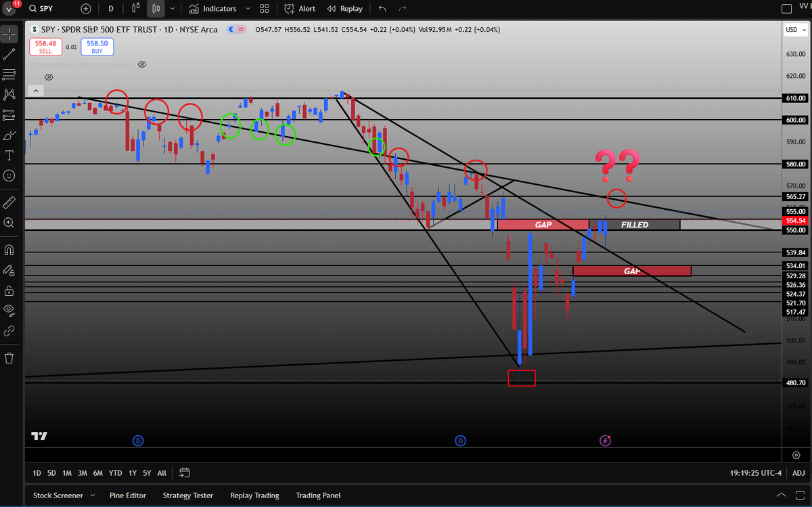Toggle lock all drawing tools
This screenshot has width=812, height=507.
click(x=9, y=290)
